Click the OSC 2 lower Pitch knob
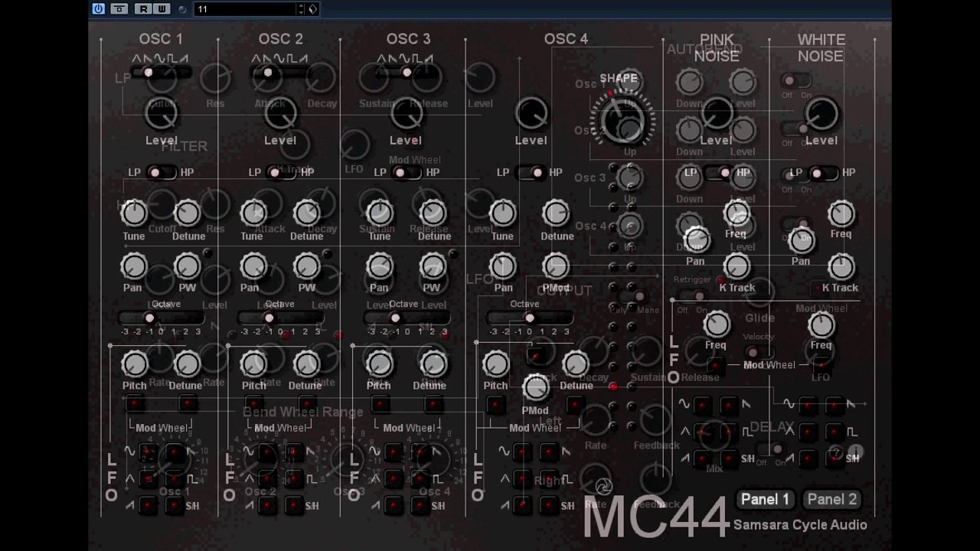Viewport: 980px width, 551px height. pyautogui.click(x=253, y=364)
